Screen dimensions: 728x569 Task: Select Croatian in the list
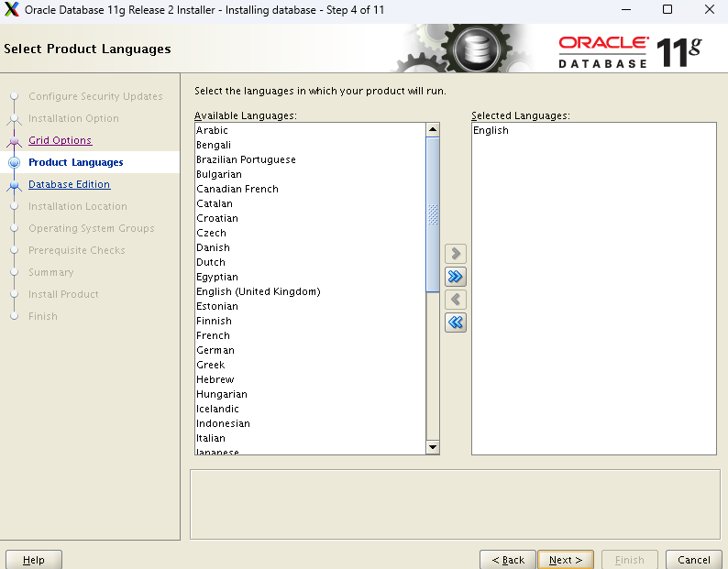click(x=310, y=218)
